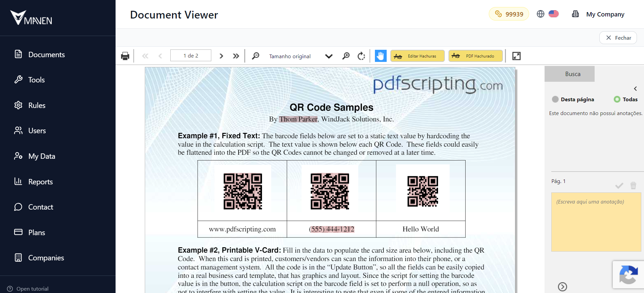The width and height of the screenshot is (644, 293).
Task: Click the 'Editar Hachuras' button
Action: click(417, 56)
